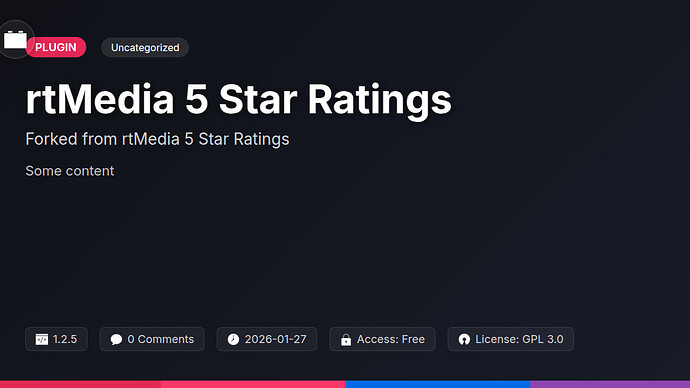The image size is (690, 388).
Task: Click the clock date icon
Action: tap(233, 339)
